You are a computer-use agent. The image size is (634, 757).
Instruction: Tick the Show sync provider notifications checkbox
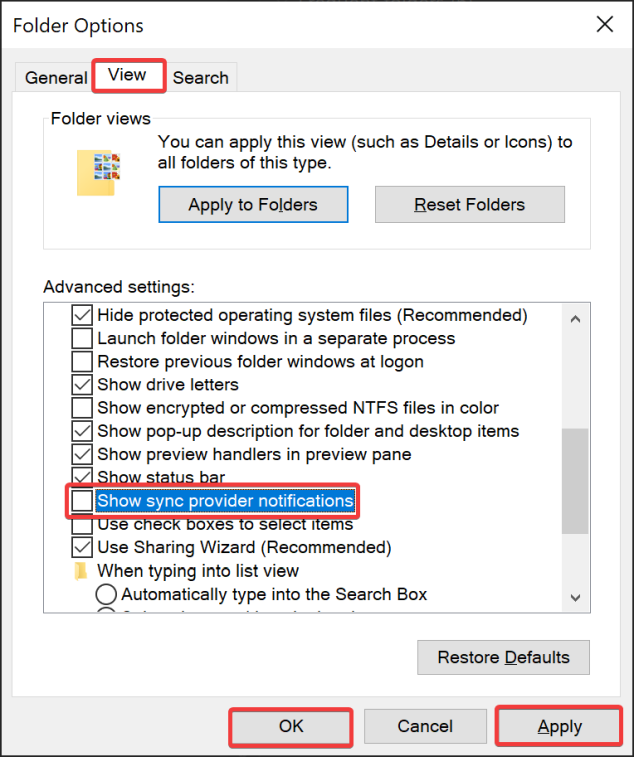(x=82, y=500)
